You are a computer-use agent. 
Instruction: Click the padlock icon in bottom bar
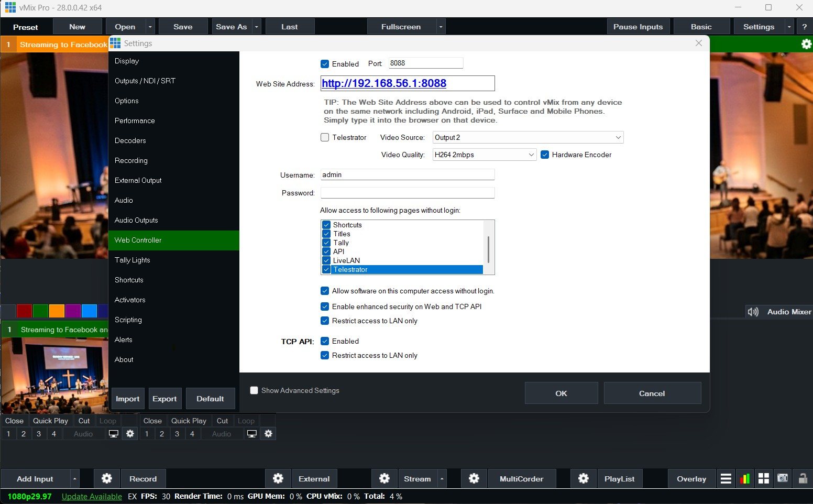click(802, 478)
